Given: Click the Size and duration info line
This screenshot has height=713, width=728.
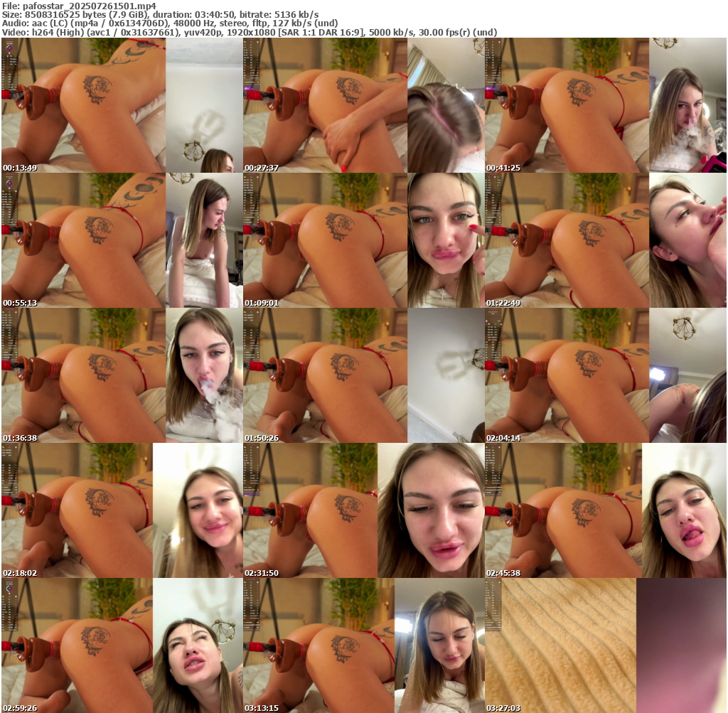Looking at the screenshot, I should click(x=160, y=14).
